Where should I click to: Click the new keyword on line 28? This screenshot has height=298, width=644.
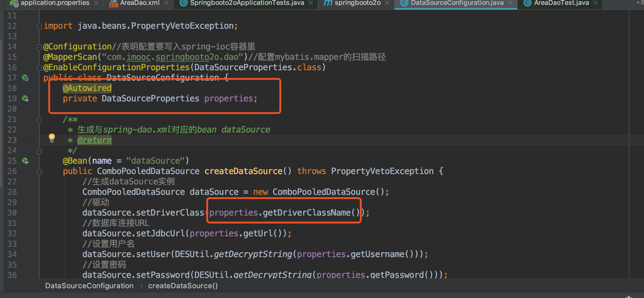tap(260, 192)
